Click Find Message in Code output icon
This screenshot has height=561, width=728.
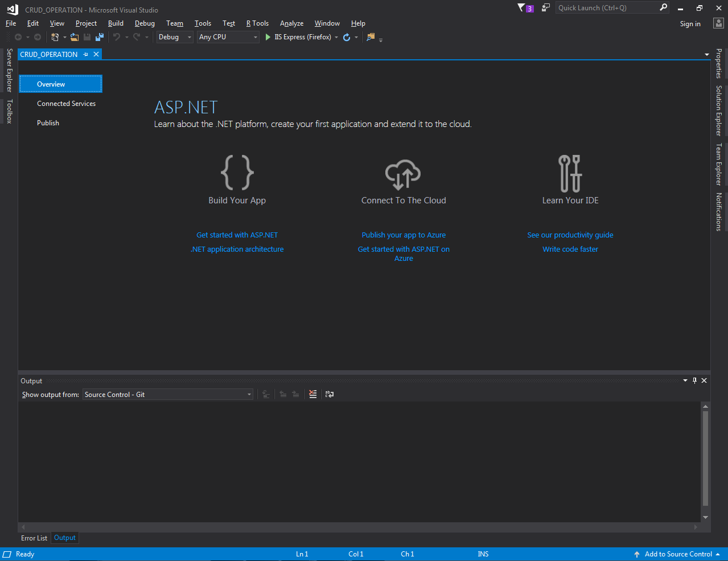tap(266, 394)
